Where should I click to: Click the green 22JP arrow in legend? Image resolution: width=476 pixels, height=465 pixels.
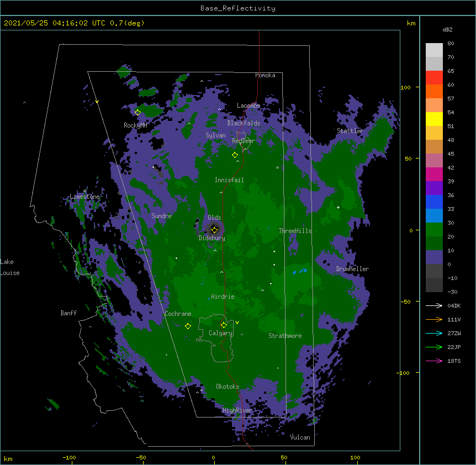tap(434, 347)
